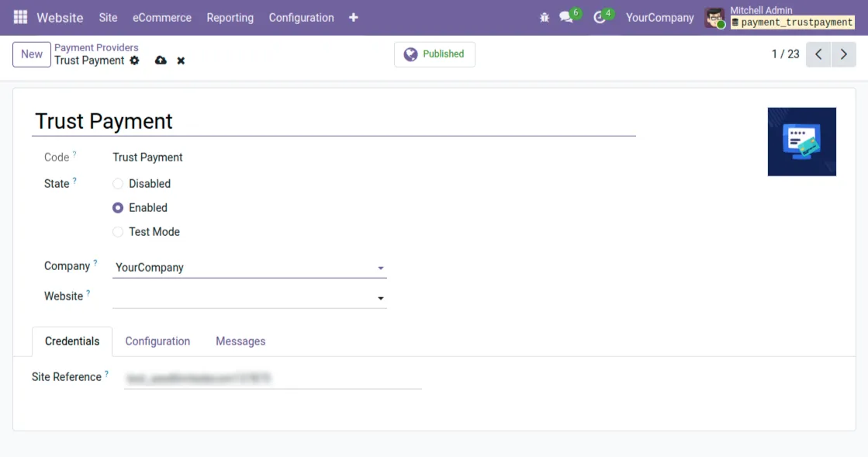868x457 pixels.
Task: Discard changes with the X icon
Action: 181,61
